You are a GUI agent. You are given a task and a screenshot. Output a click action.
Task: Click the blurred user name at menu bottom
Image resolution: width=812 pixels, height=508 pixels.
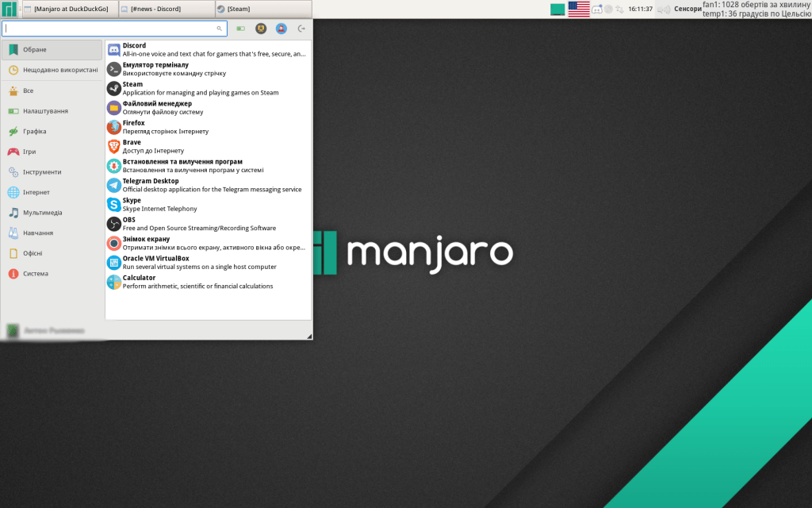[x=54, y=330]
